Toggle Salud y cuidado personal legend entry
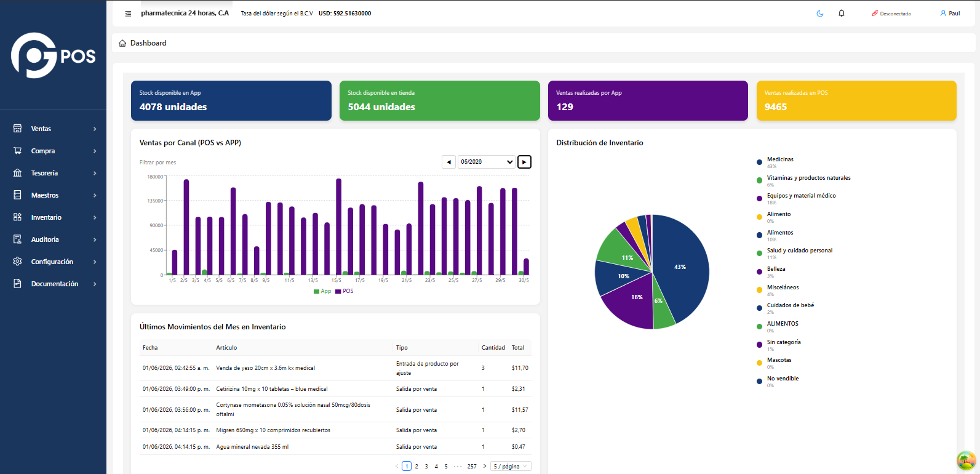This screenshot has width=980, height=474. point(794,253)
